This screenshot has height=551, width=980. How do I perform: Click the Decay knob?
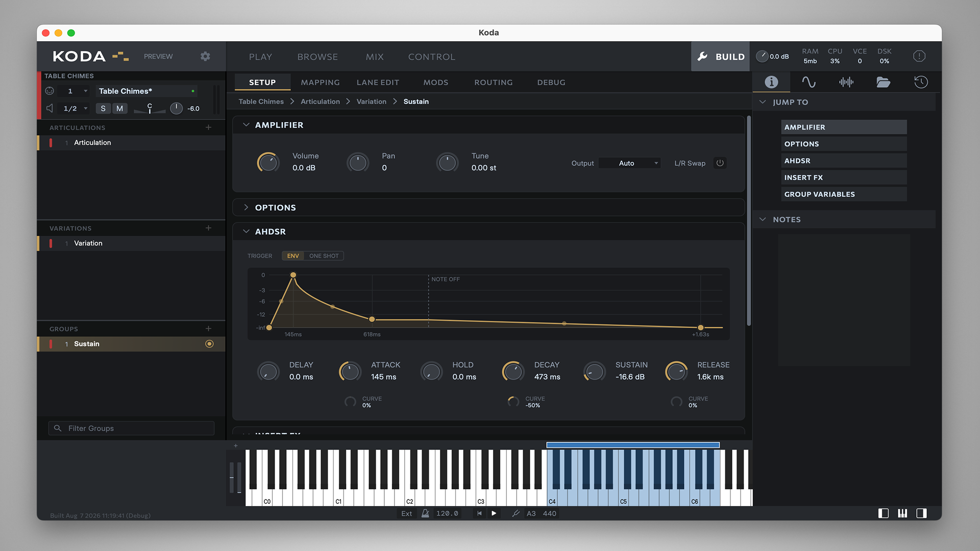pos(513,371)
